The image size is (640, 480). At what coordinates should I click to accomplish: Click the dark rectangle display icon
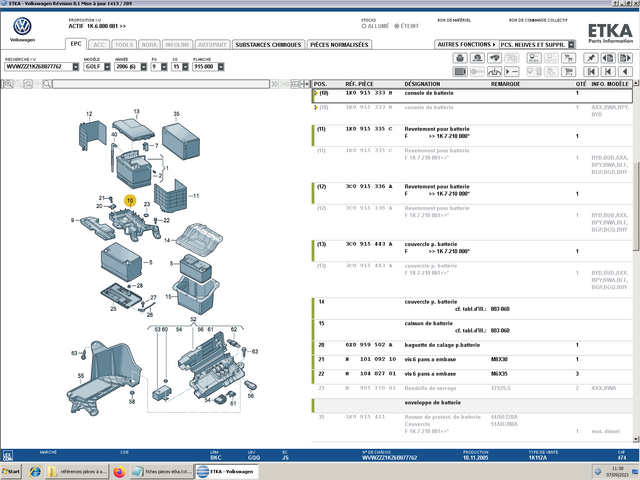click(460, 72)
